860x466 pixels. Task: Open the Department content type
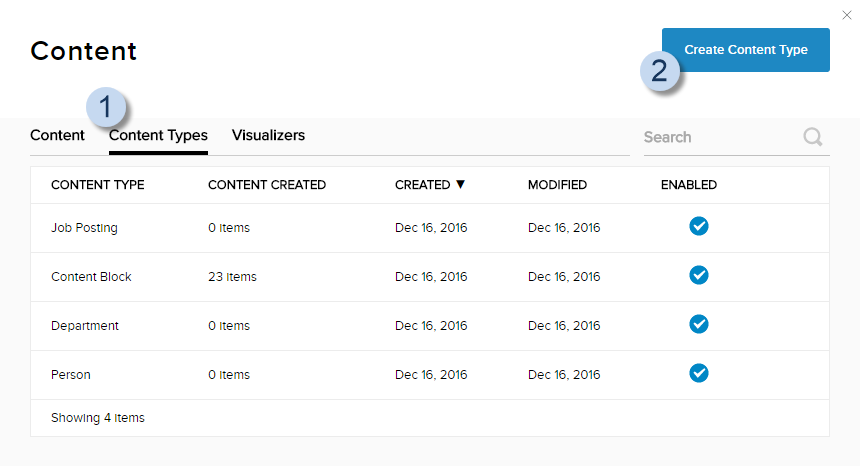click(x=85, y=326)
